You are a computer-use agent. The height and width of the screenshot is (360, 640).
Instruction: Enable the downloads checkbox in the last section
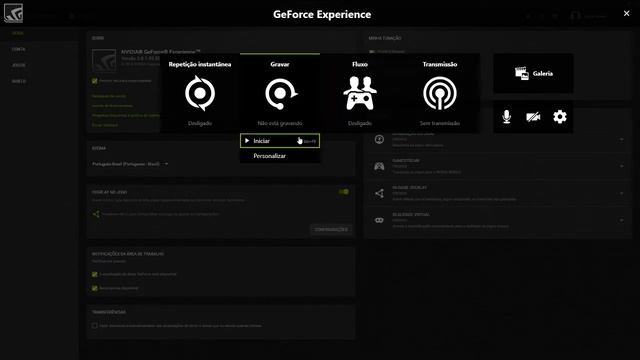(95, 326)
